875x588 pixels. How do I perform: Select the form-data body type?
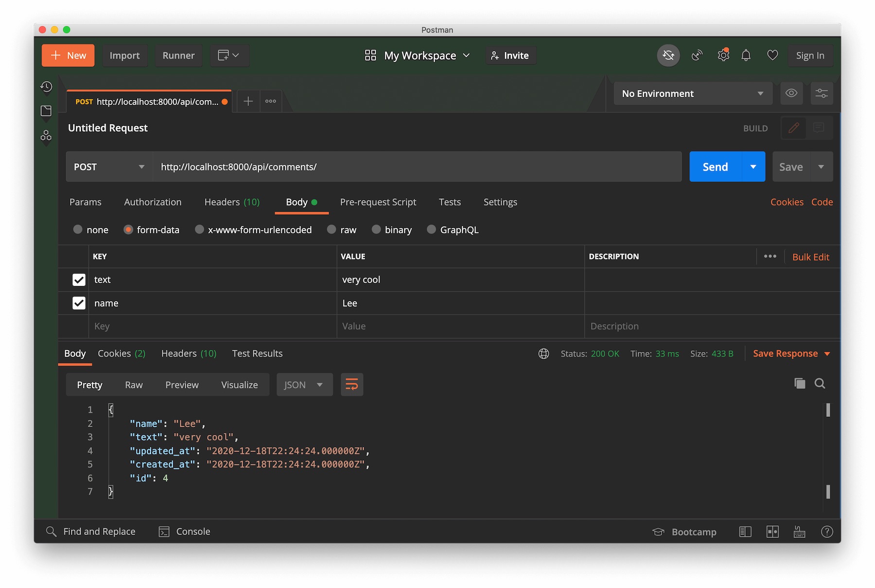pyautogui.click(x=128, y=229)
